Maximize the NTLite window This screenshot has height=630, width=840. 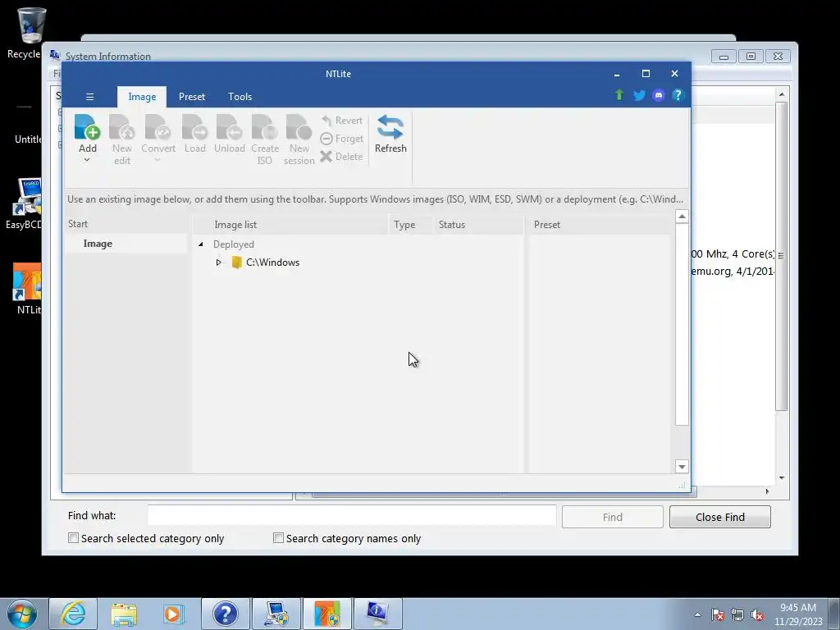pos(646,74)
